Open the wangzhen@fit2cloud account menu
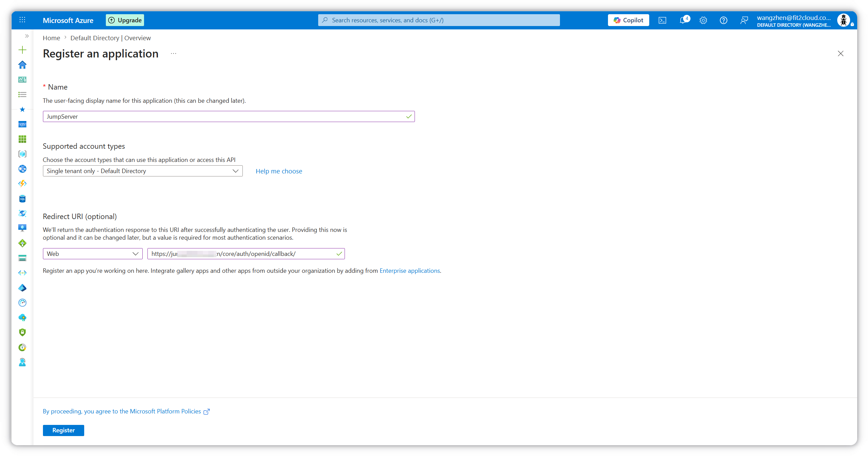Viewport: 868px width, 456px height. coord(793,21)
